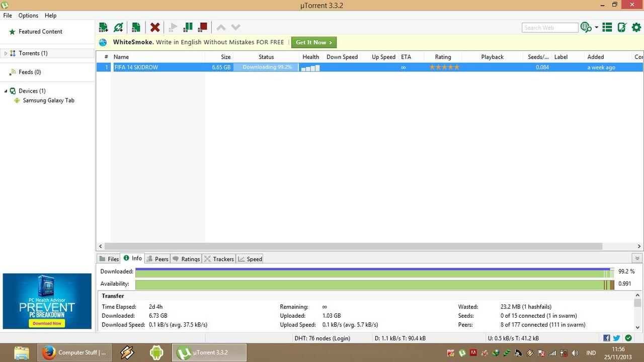The width and height of the screenshot is (644, 362).
Task: Collapse the Devices (1) tree node
Action: [6, 91]
